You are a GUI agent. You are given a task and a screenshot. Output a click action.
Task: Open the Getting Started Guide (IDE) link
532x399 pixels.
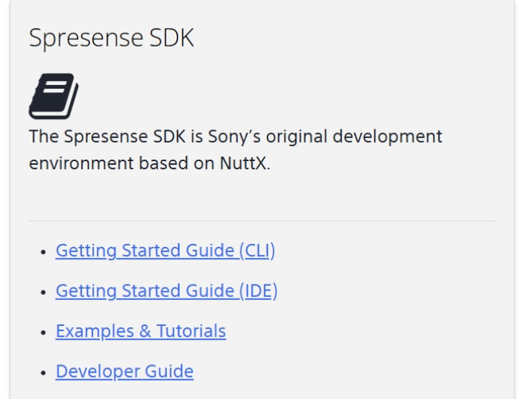(x=166, y=291)
